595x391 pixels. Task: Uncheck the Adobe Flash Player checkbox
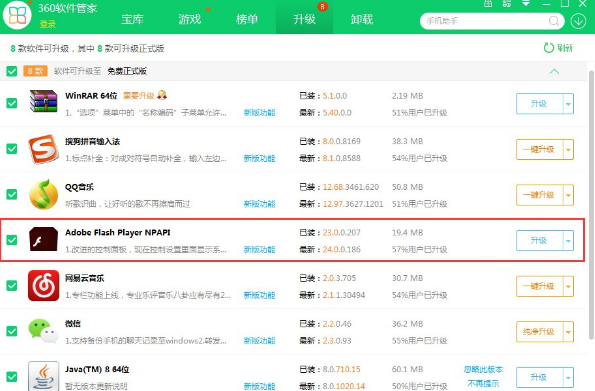click(x=12, y=240)
